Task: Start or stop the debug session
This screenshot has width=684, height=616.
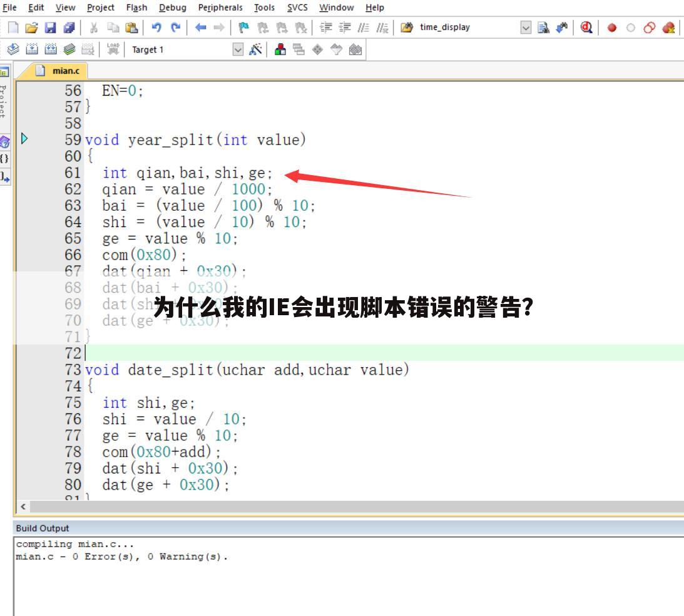Action: point(586,28)
